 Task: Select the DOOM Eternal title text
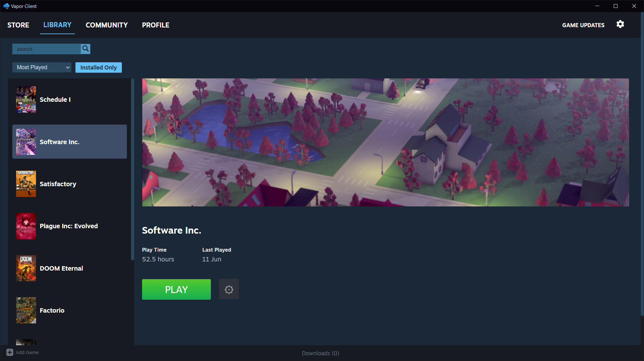[62, 268]
